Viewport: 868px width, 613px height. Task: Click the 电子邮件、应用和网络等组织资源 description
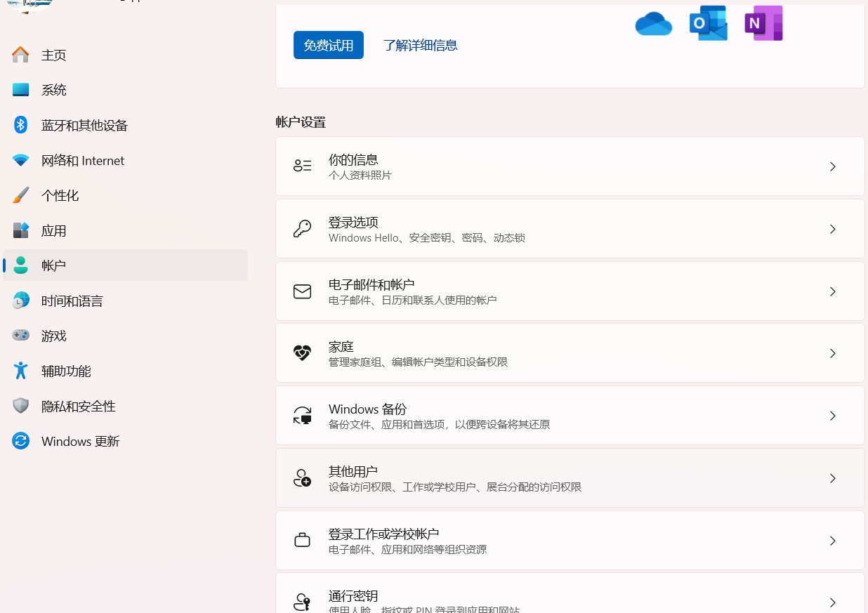point(408,550)
